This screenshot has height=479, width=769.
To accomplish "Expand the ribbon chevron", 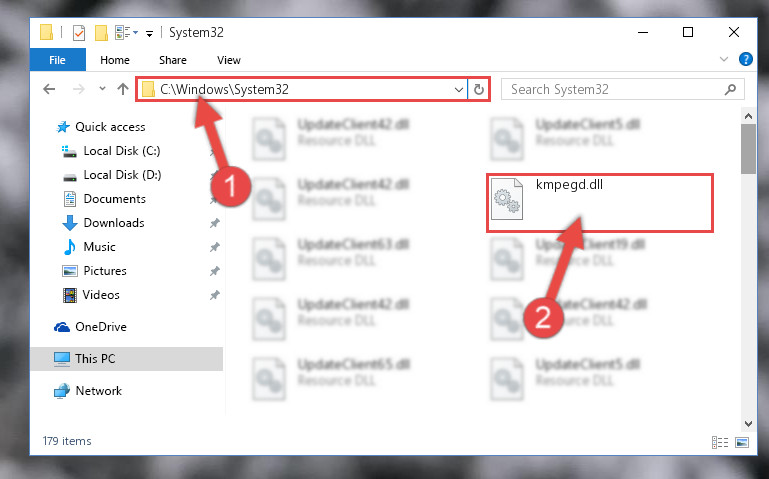I will click(723, 59).
